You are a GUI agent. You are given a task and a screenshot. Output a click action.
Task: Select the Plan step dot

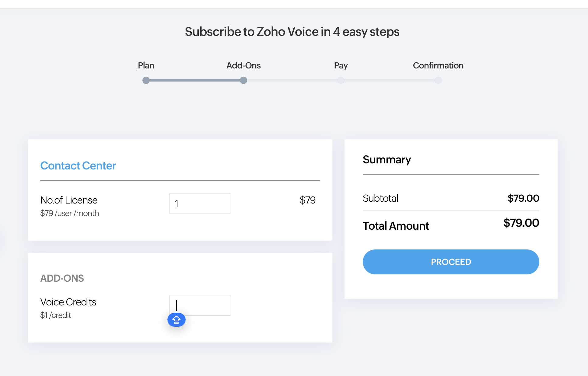coord(146,80)
